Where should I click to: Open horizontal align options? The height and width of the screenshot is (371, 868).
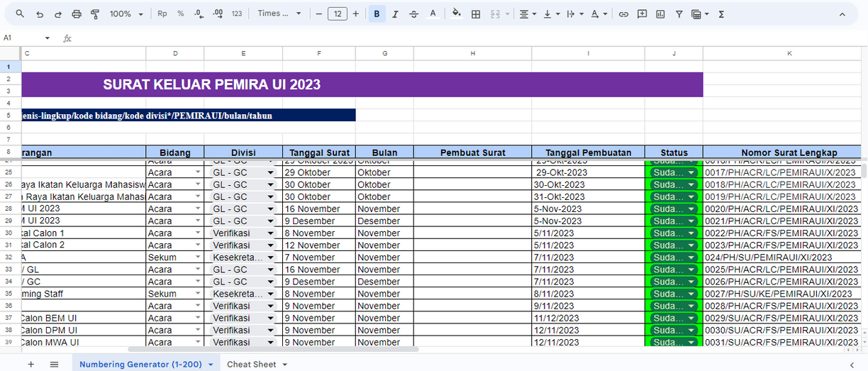[x=528, y=14]
